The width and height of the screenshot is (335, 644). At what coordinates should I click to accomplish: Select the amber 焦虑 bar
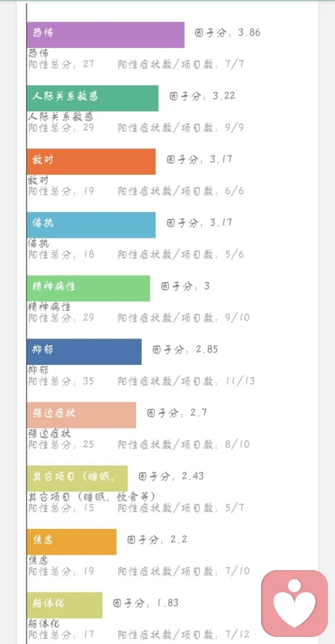pos(72,541)
